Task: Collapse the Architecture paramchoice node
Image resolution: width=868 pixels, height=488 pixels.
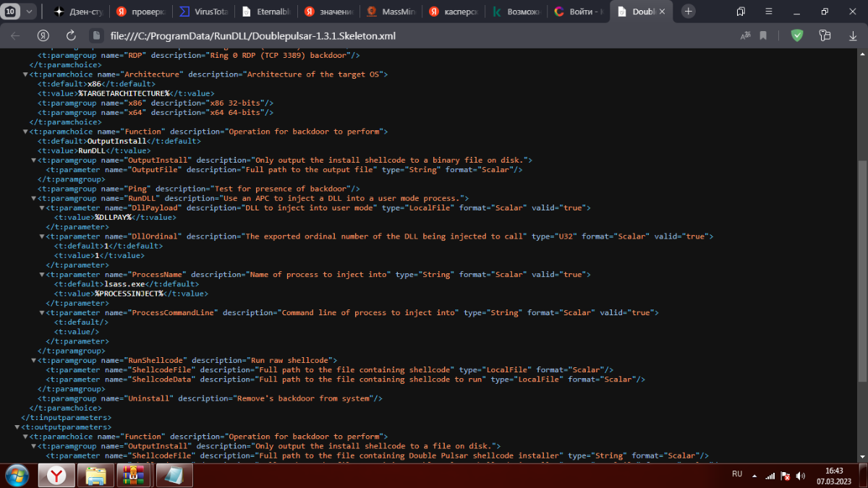Action: (x=26, y=74)
